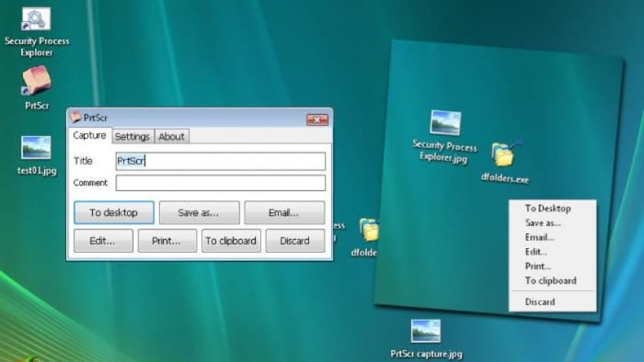Click the To clipboard button

[x=231, y=241]
